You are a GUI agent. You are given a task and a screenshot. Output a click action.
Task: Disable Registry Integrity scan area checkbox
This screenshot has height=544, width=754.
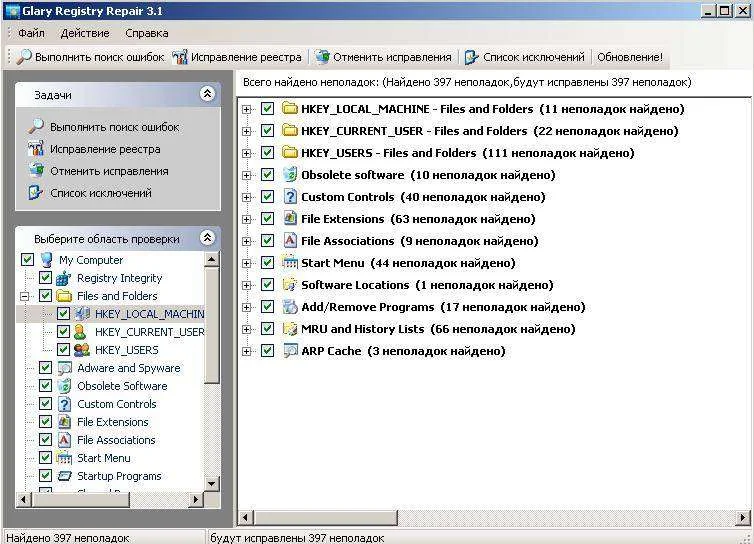(45, 278)
